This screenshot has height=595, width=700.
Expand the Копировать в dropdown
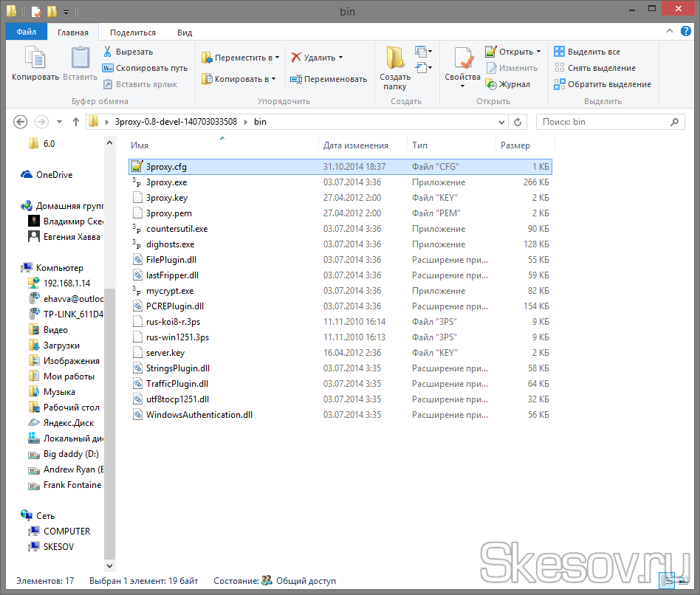pos(273,79)
